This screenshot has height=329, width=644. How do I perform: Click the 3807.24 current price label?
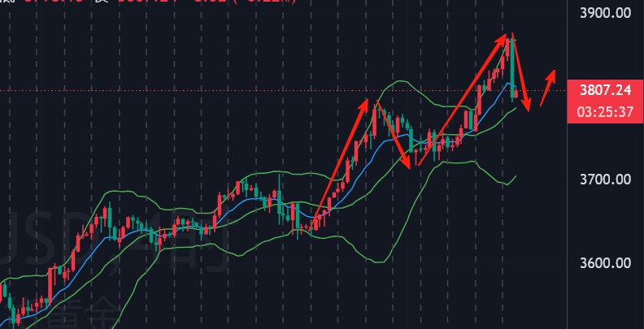[606, 91]
